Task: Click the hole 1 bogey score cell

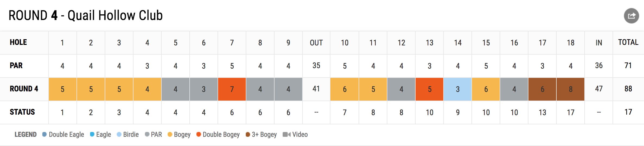Action: point(63,89)
